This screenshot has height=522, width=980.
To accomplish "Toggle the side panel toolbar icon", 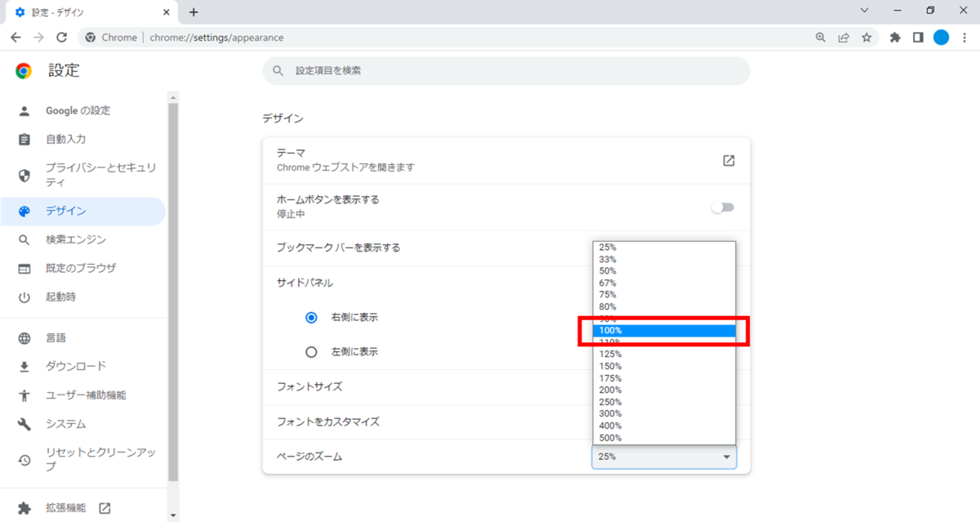I will [918, 38].
